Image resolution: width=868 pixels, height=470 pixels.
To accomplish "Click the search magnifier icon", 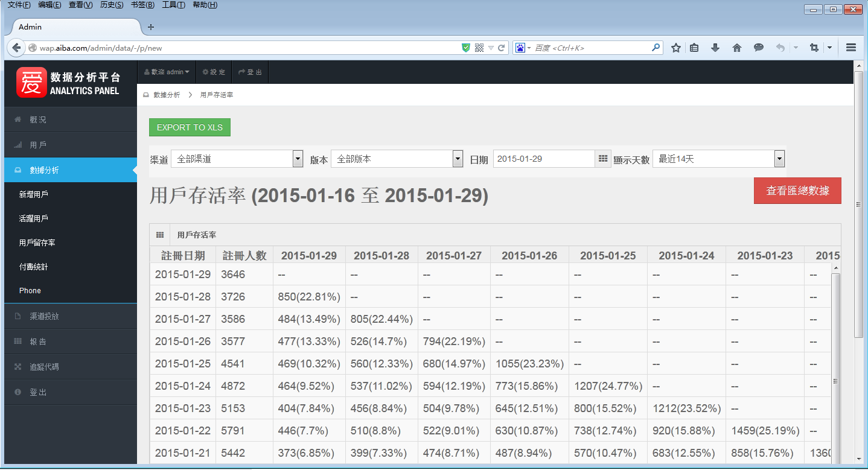I will 656,48.
